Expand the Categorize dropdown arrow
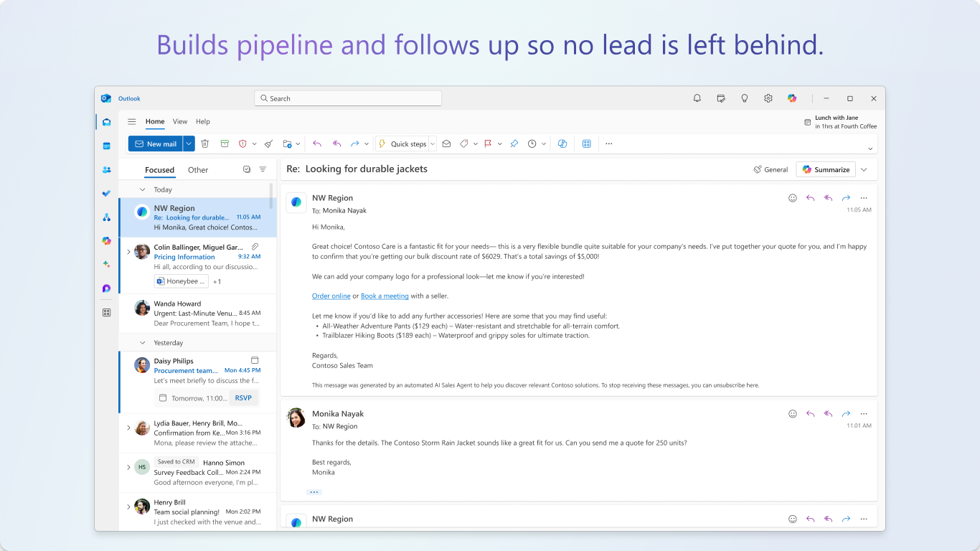This screenshot has height=551, width=980. [476, 143]
